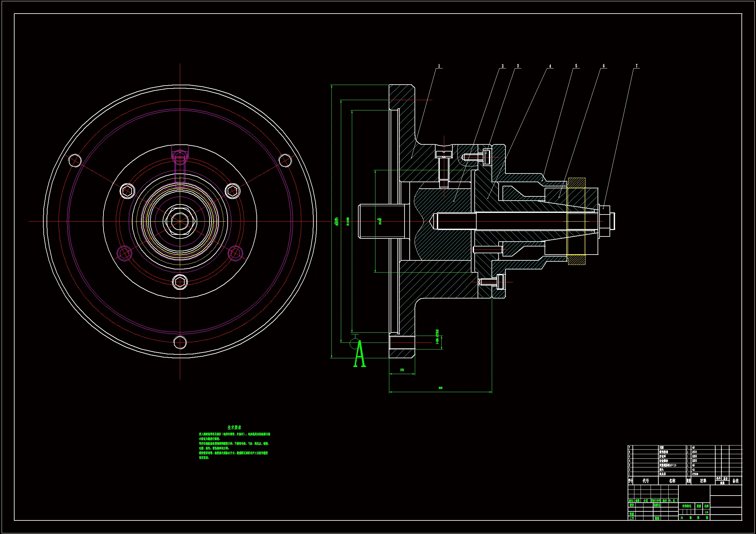This screenshot has height=534, width=756.
Task: Click the bottom mounting hole on outer flange
Action: pyautogui.click(x=180, y=342)
